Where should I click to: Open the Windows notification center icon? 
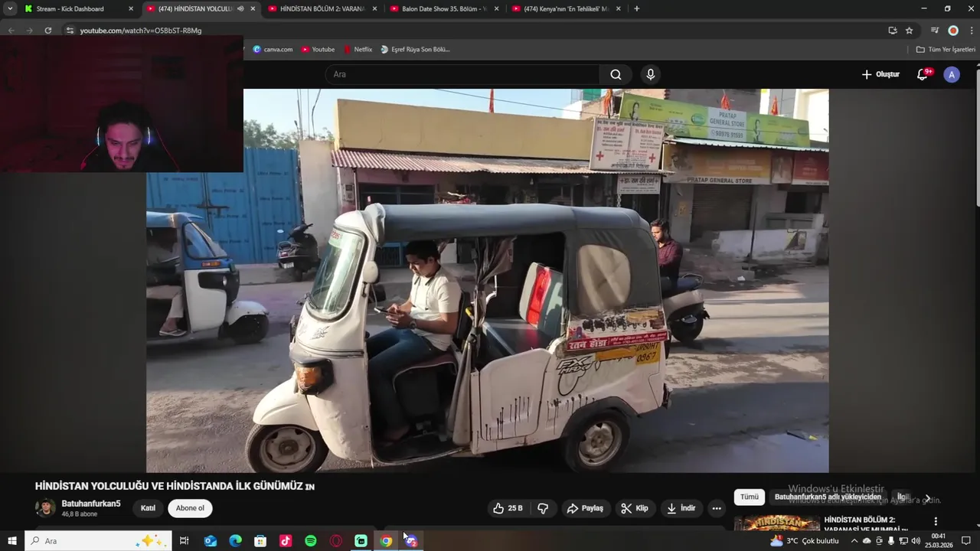point(966,541)
